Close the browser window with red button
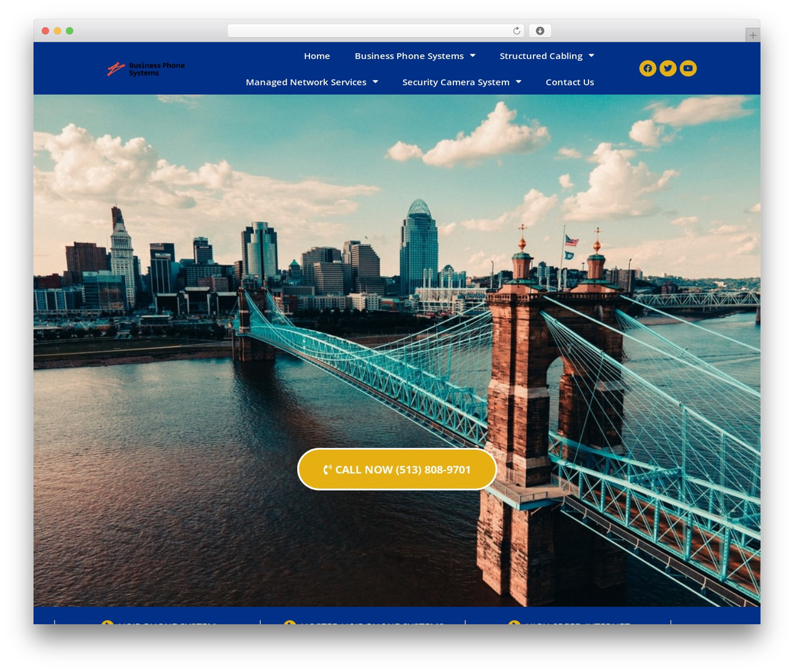This screenshot has width=794, height=672. click(45, 31)
